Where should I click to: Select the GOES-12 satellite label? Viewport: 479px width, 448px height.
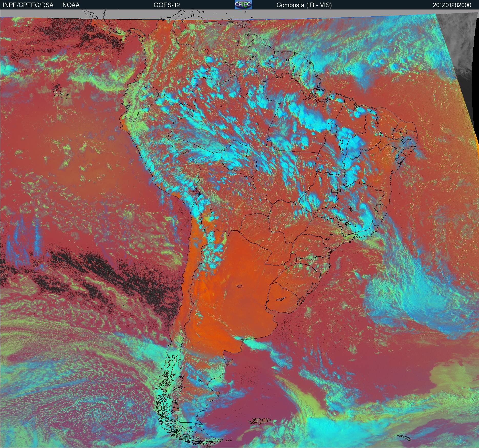166,5
